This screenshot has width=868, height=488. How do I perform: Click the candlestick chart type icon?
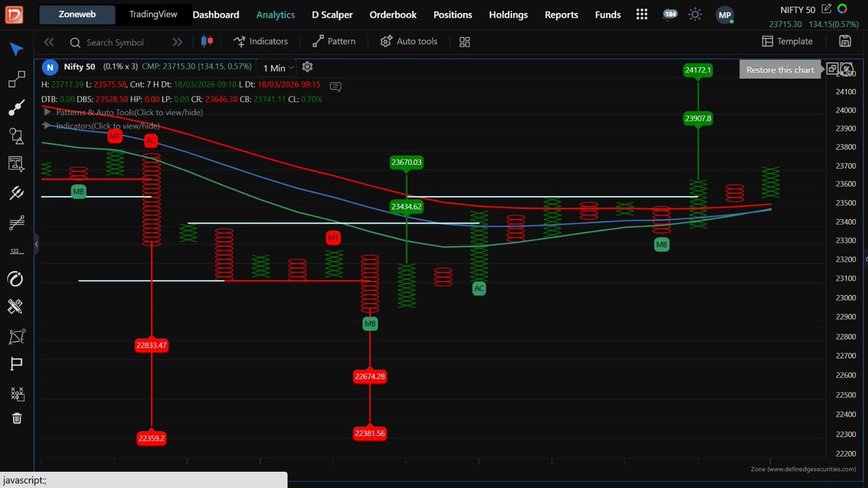click(207, 41)
